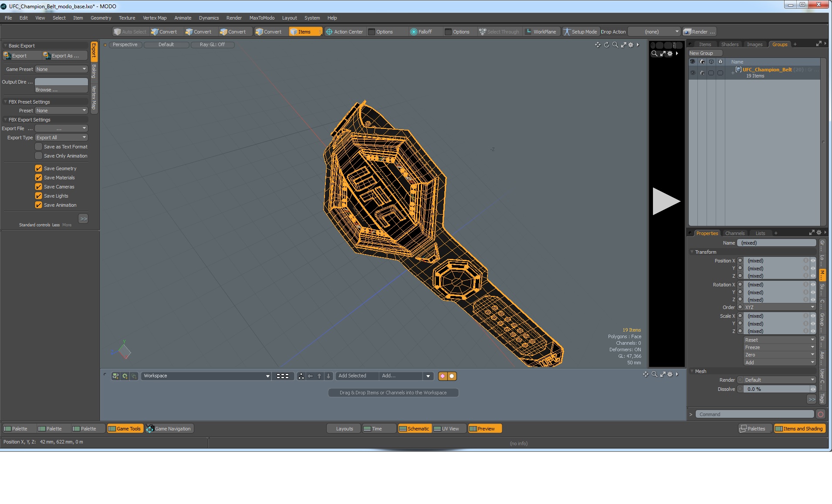
Task: Click the Game Navigation button icon
Action: [150, 429]
